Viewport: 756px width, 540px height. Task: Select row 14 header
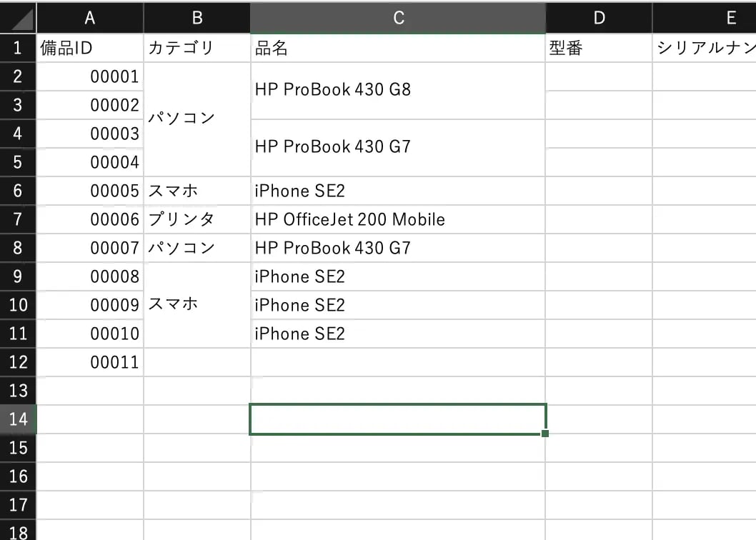(18, 419)
